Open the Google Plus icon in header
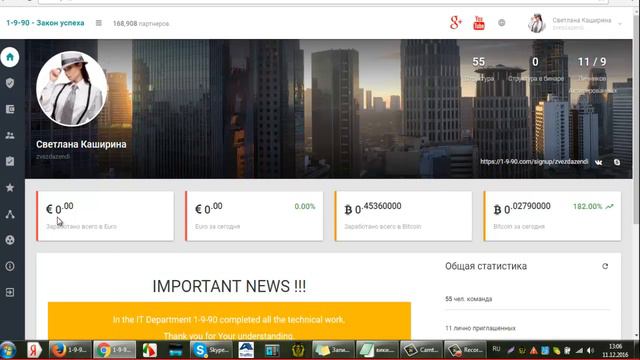 [456, 22]
